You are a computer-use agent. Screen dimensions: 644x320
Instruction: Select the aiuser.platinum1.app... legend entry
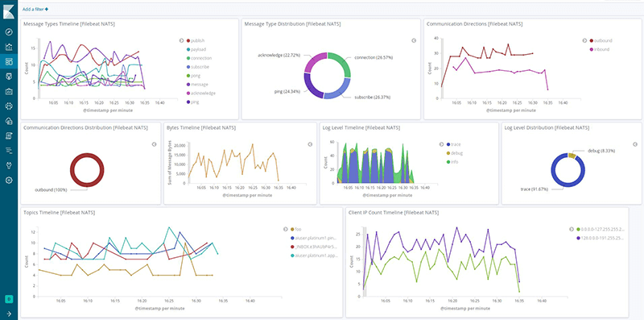click(314, 256)
